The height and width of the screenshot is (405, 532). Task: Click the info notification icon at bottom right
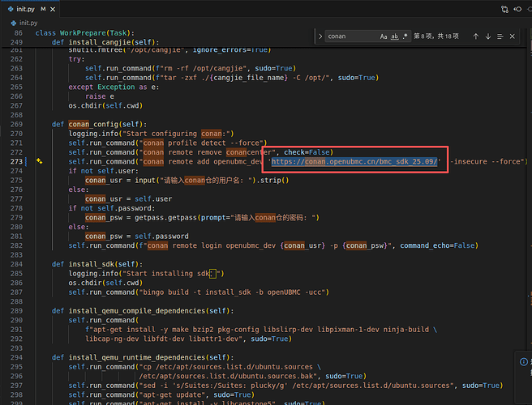522,362
